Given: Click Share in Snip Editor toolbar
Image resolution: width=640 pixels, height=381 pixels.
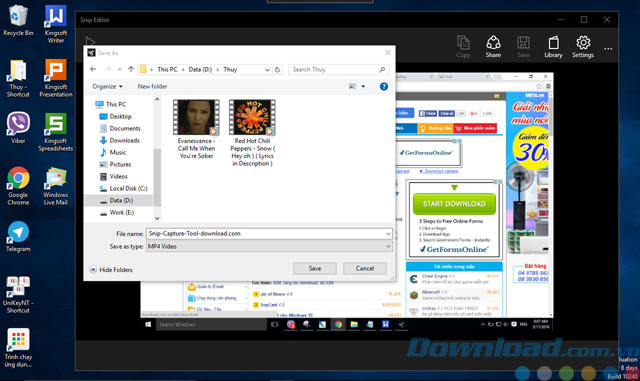Looking at the screenshot, I should click(493, 47).
